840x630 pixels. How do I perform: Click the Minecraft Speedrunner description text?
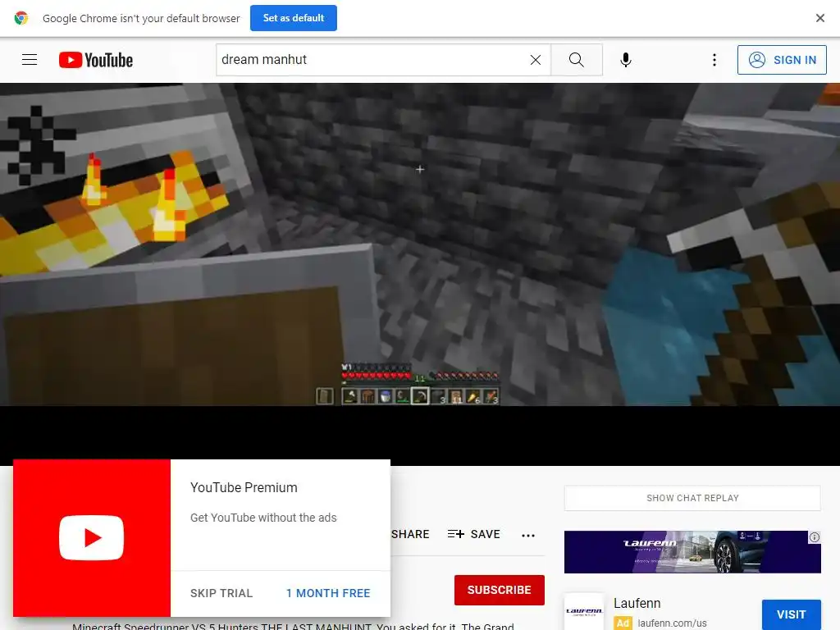(x=293, y=626)
